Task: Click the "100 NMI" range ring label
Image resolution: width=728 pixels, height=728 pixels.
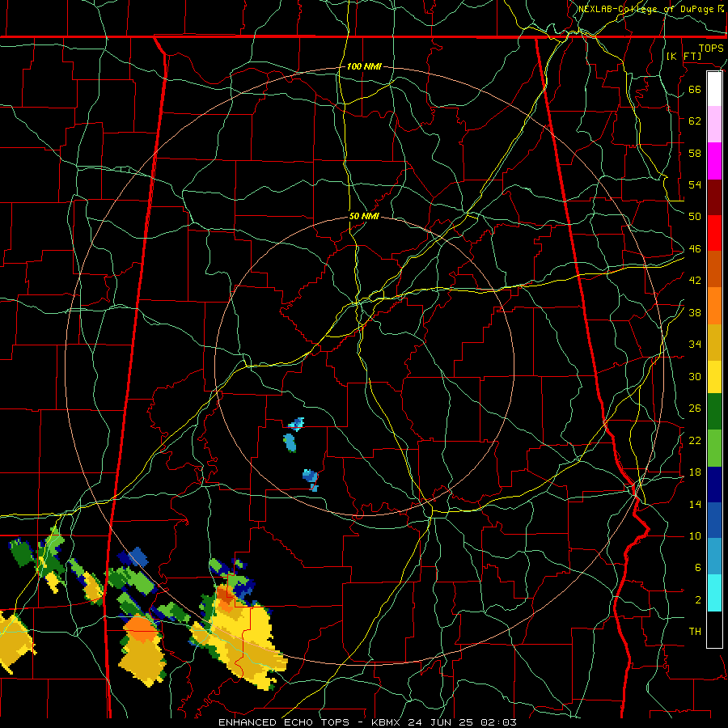Action: [x=364, y=66]
